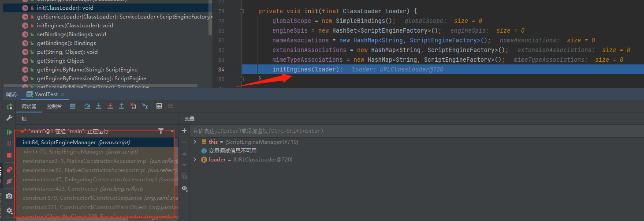Stop the debug session red square
This screenshot has width=644, height=221.
[9, 155]
